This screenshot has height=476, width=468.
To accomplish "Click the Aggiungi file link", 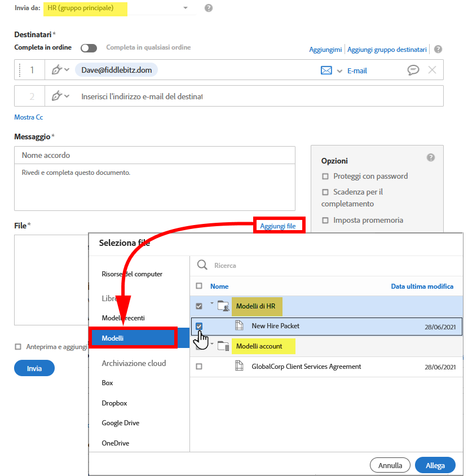I will 278,226.
